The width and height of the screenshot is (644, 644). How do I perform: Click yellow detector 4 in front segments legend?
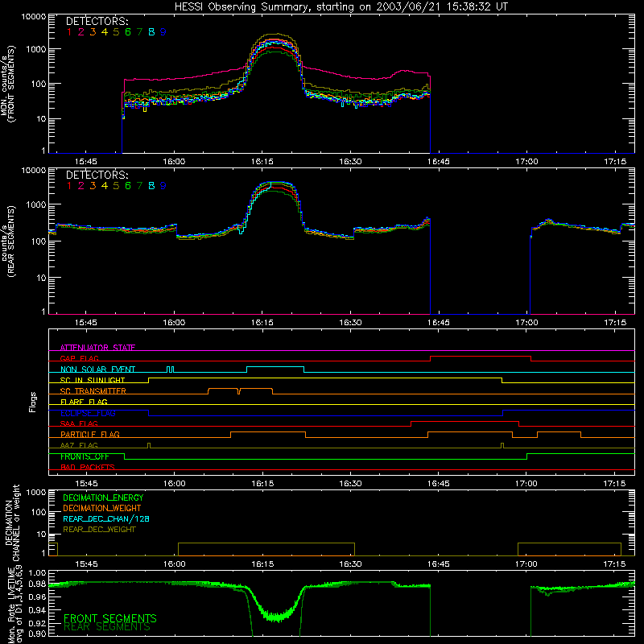point(105,32)
